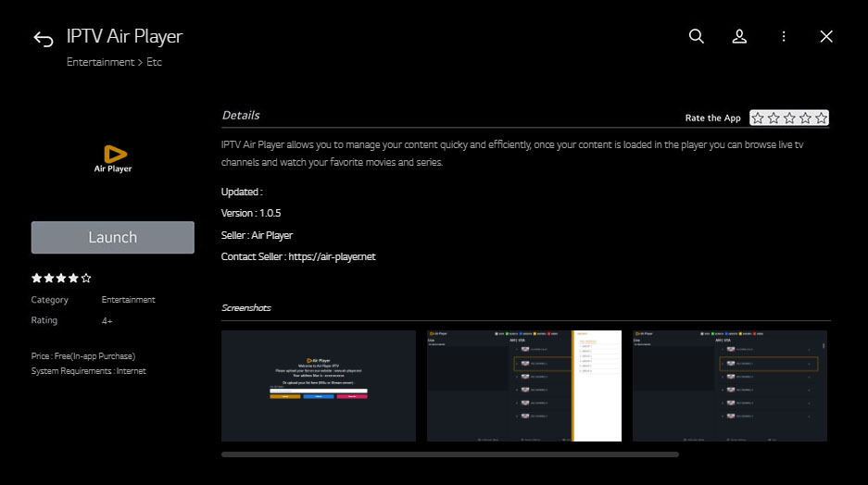Close the app store page with X
The image size is (868, 485).
[x=826, y=36]
